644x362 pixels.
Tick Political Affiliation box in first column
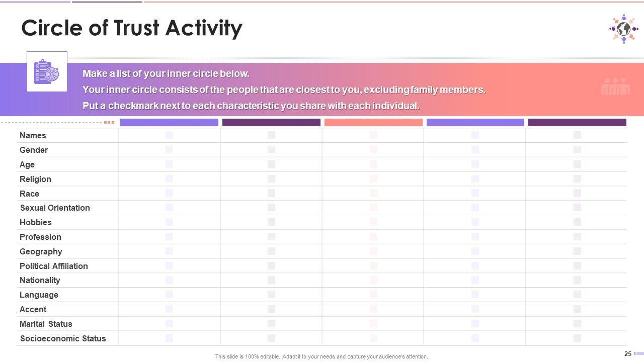click(x=169, y=266)
